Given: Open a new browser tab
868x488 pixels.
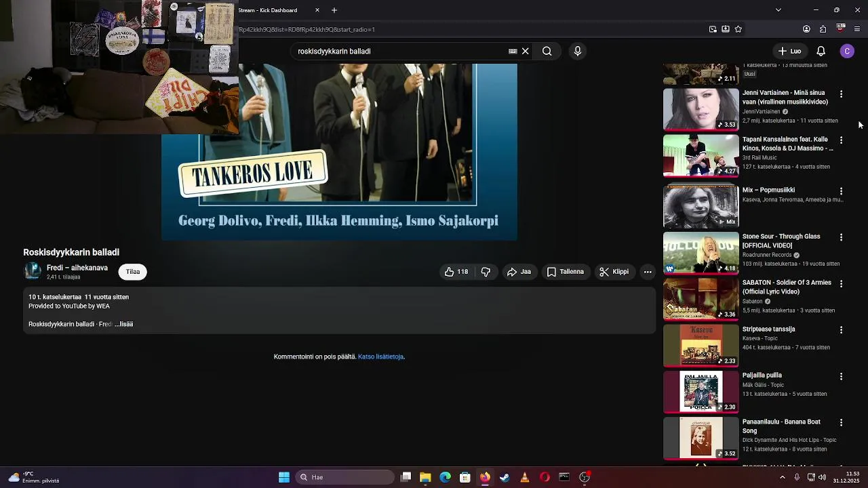Looking at the screenshot, I should tap(334, 10).
